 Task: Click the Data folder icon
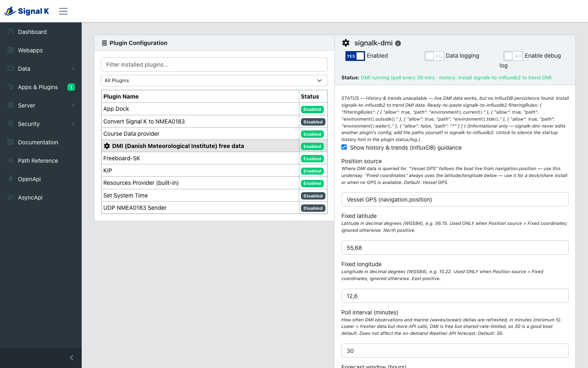point(11,68)
